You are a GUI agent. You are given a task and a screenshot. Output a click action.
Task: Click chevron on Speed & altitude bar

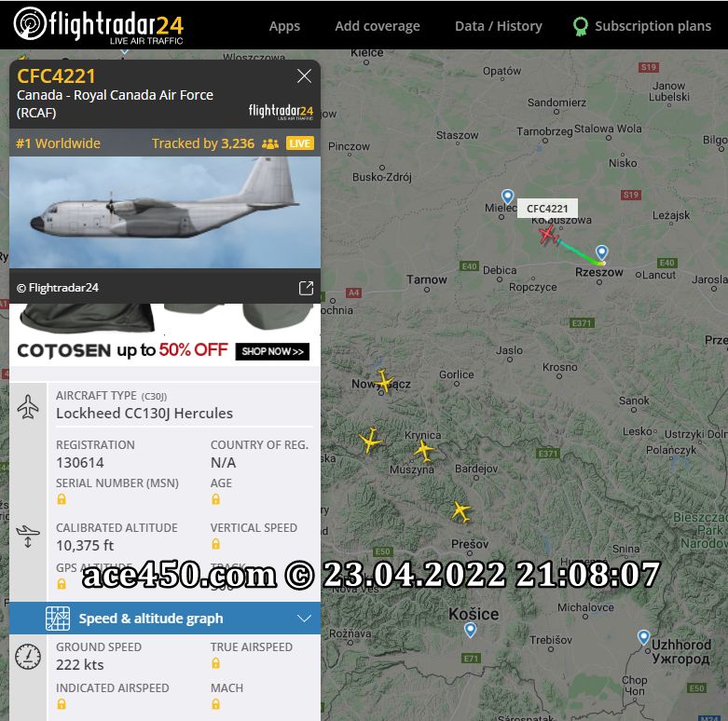coord(304,619)
